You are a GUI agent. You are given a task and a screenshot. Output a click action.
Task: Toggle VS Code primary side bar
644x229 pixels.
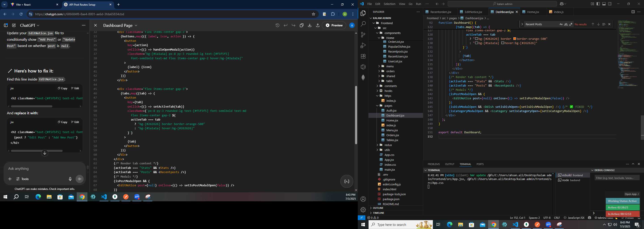[598, 4]
